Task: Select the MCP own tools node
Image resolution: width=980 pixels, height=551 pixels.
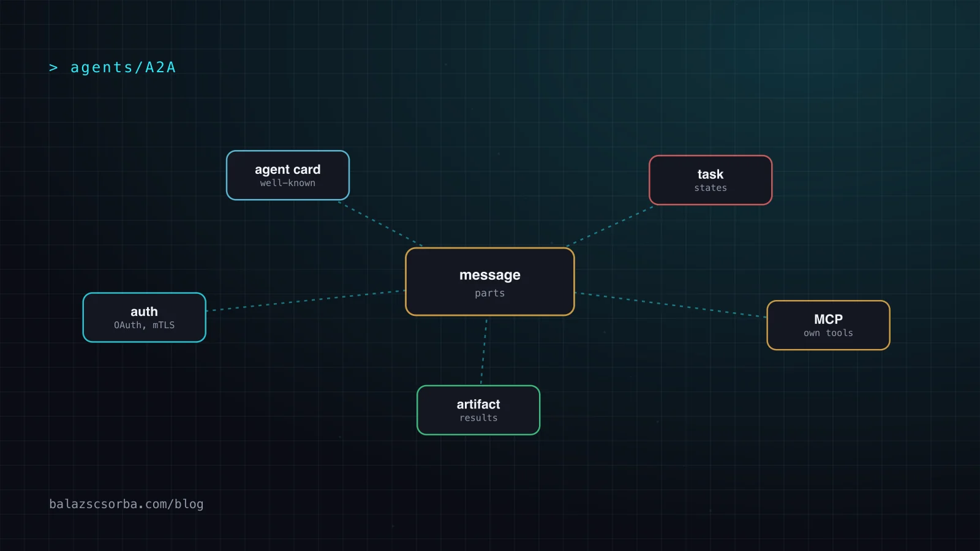Action: point(828,325)
